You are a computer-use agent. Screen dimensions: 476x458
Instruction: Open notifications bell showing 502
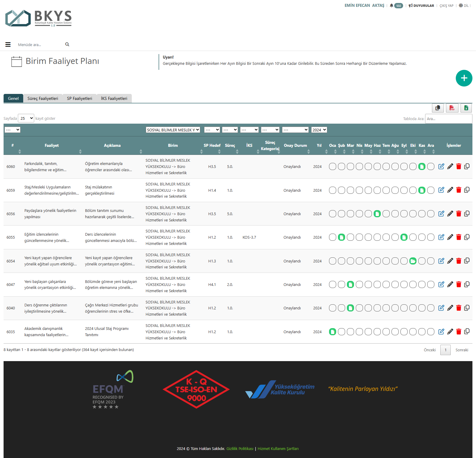[x=396, y=6]
